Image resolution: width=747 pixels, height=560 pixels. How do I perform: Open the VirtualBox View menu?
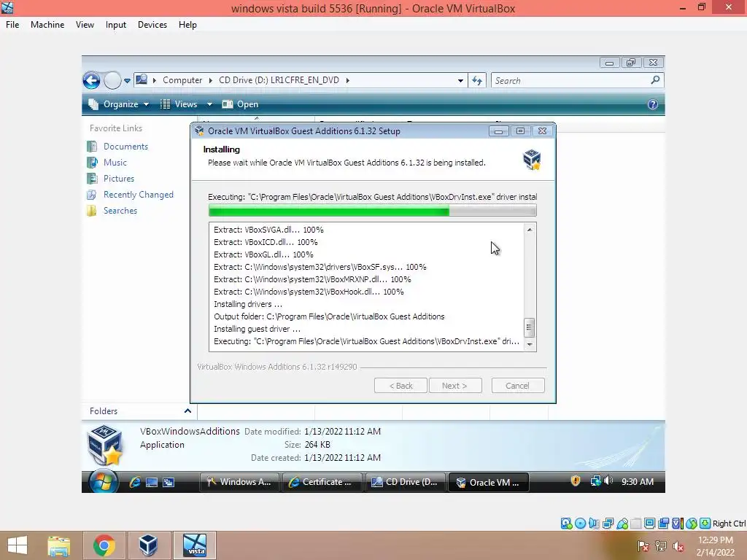pos(85,25)
